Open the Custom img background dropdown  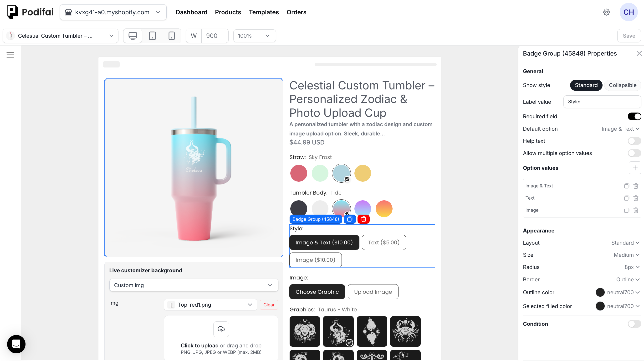tap(194, 285)
